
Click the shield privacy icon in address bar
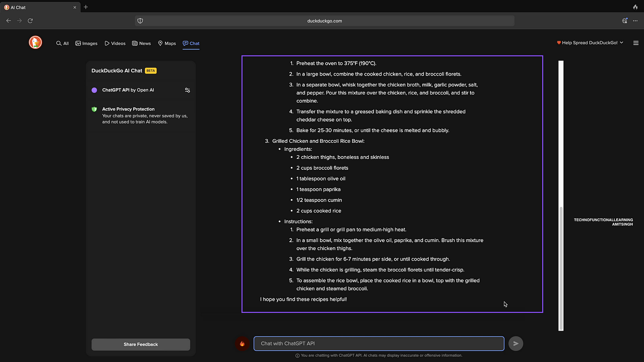pos(140,21)
